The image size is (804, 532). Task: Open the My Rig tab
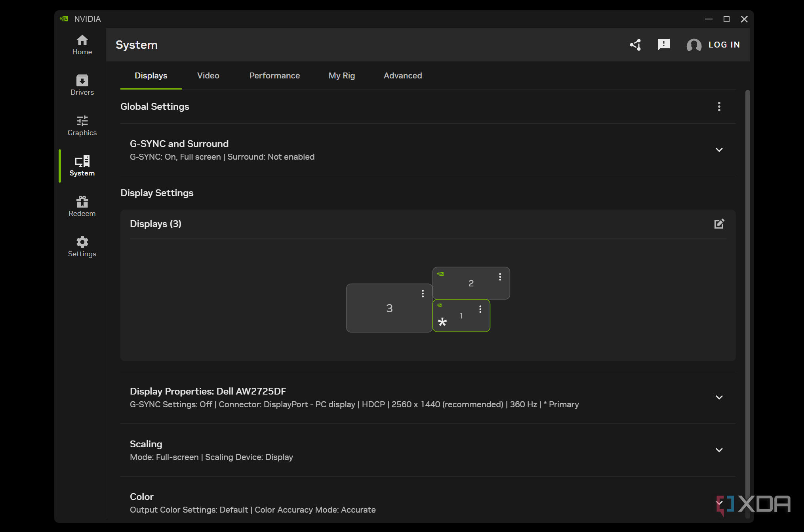[342, 76]
